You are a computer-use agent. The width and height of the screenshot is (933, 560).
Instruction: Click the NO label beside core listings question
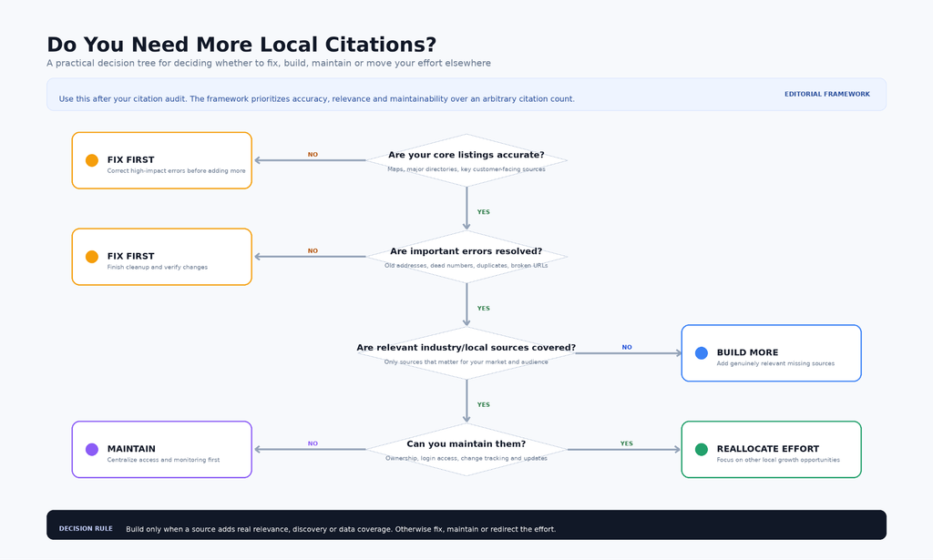[x=313, y=155]
